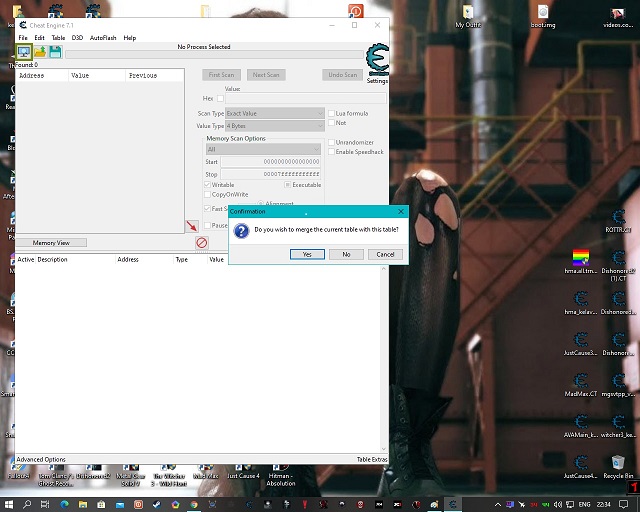Screen dimensions: 640x512
Task: Confirm merge by clicking Yes
Action: point(306,254)
